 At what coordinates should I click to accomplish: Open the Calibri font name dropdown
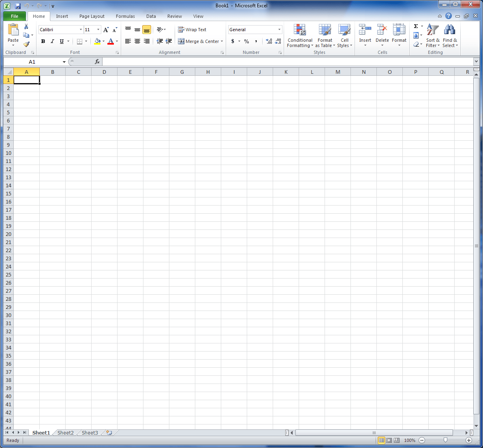click(x=81, y=30)
